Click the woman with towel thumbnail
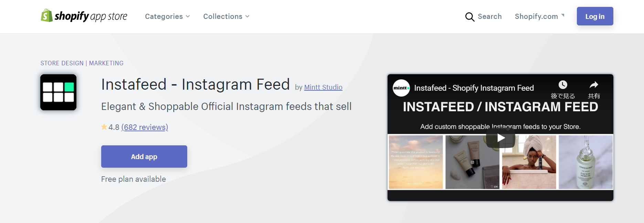Image resolution: width=644 pixels, height=223 pixels. coord(529,162)
